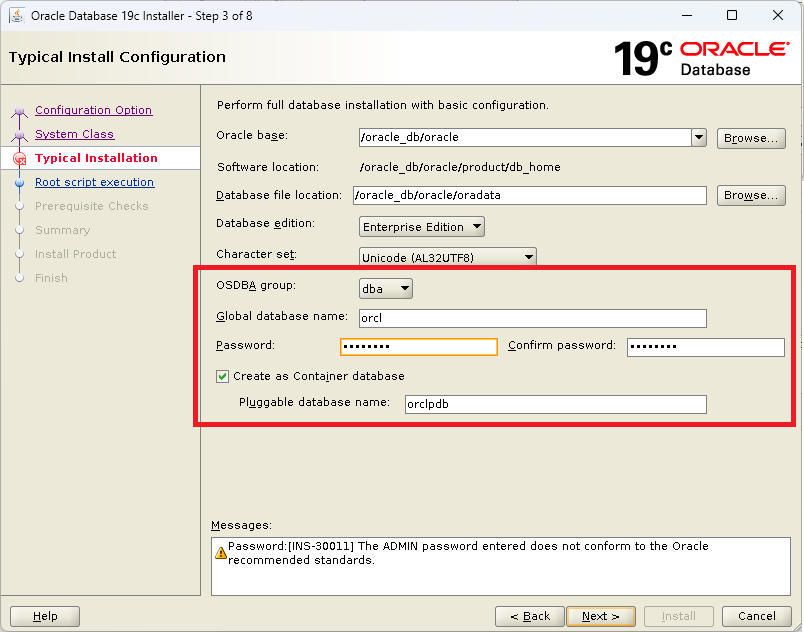Viewport: 804px width, 632px height.
Task: Open the Root script execution step
Action: tap(94, 182)
